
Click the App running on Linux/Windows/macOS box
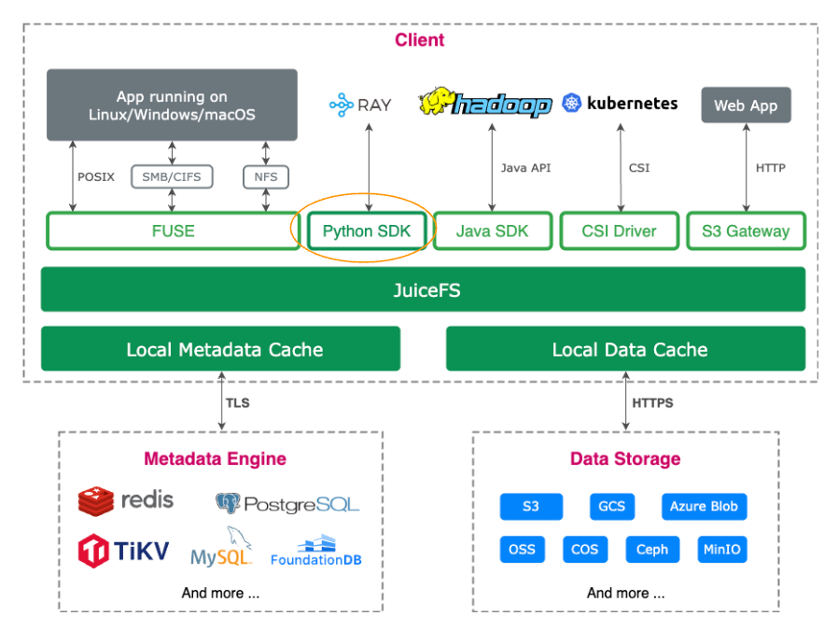(x=172, y=105)
